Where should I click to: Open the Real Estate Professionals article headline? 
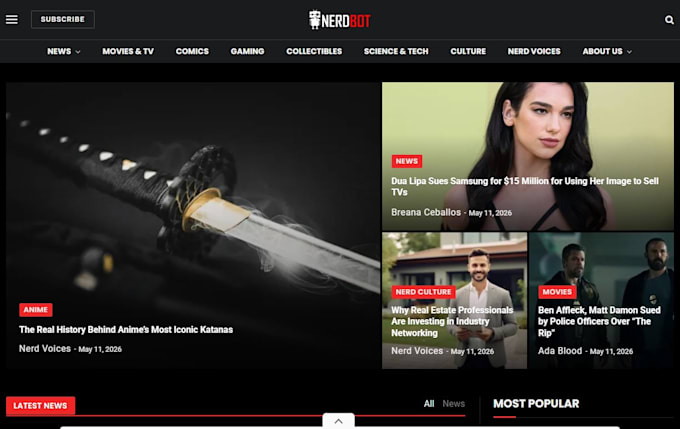452,321
